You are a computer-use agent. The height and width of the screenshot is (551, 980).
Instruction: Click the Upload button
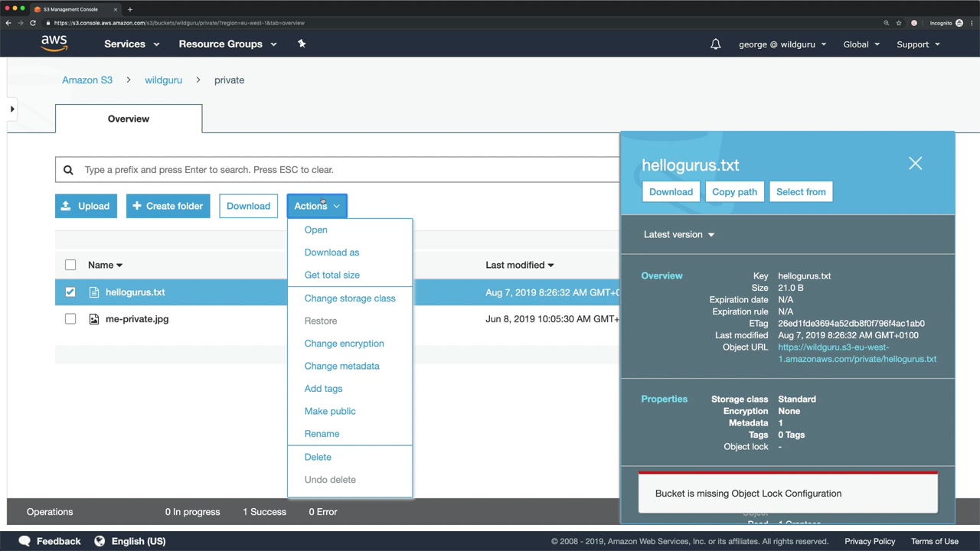point(86,206)
